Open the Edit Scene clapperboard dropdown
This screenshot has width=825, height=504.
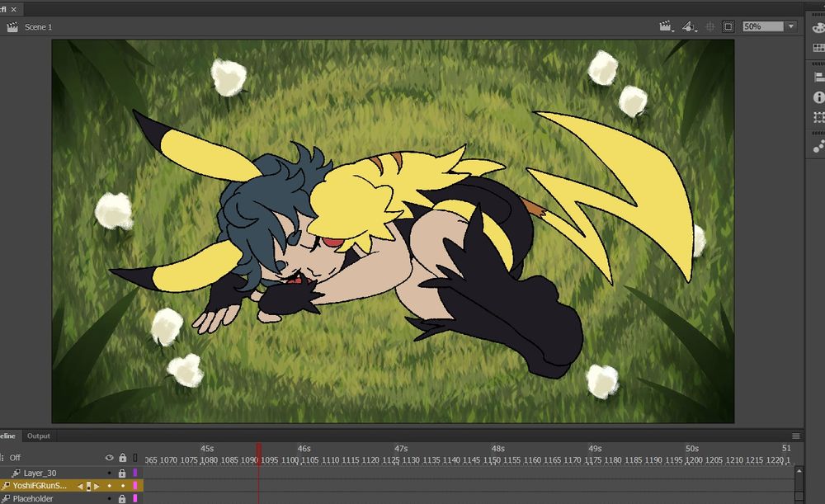[666, 26]
